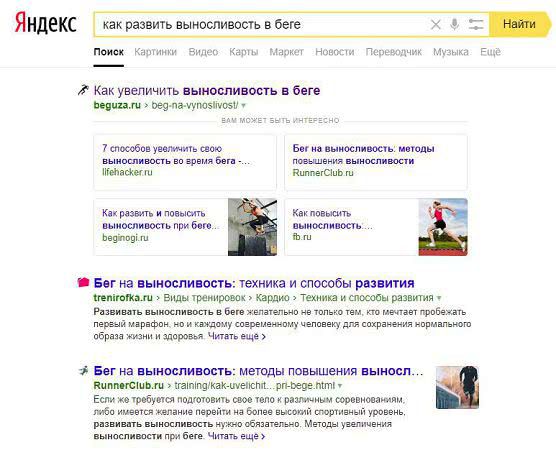Expand the Ещё services menu

pyautogui.click(x=490, y=52)
